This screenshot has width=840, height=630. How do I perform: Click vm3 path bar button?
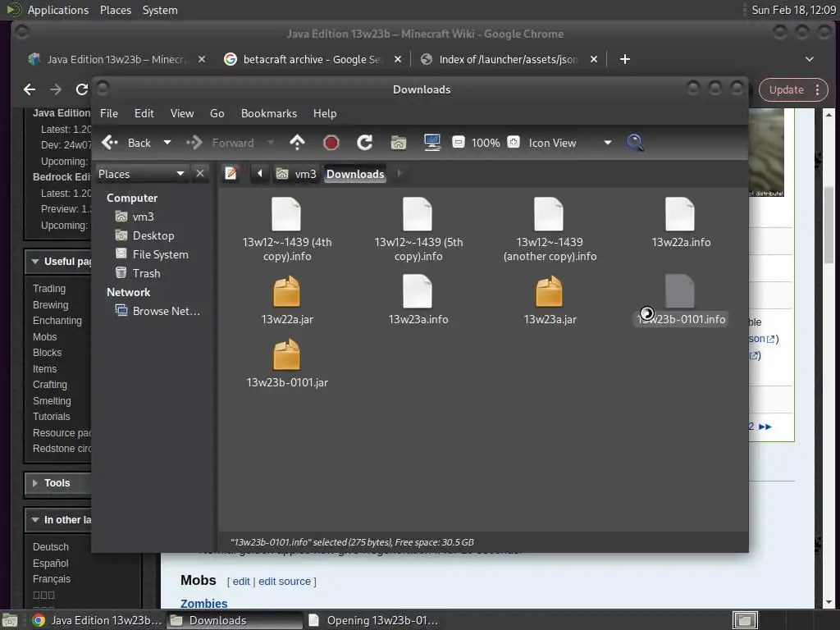(296, 174)
